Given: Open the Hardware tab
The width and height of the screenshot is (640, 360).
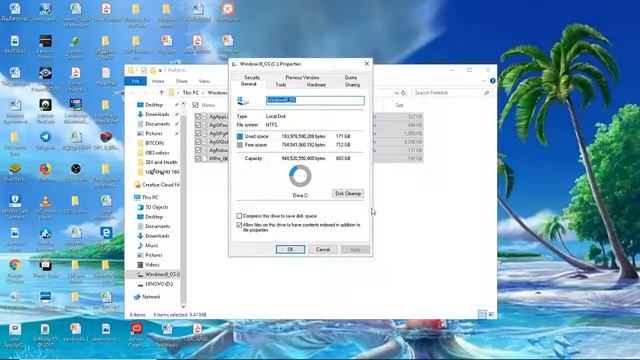Looking at the screenshot, I should [316, 84].
